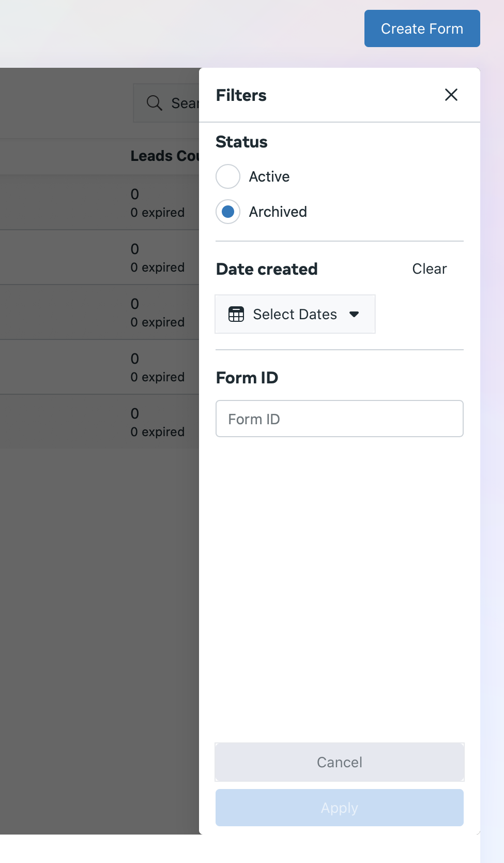Click into the Form ID input field
The height and width of the screenshot is (863, 504).
[x=339, y=419]
